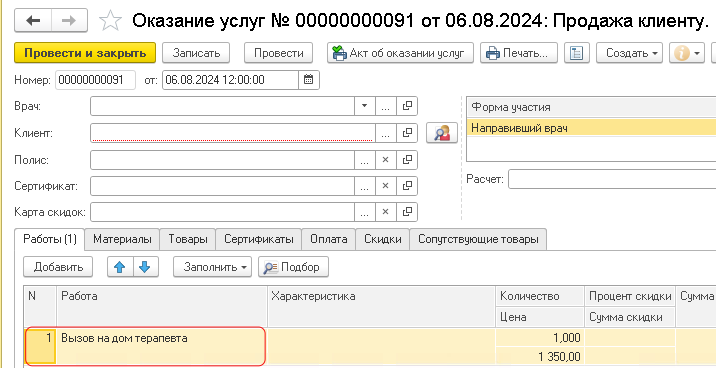Image resolution: width=716 pixels, height=368 pixels.
Task: Choose Клиент via ellipsis button
Action: pyautogui.click(x=385, y=133)
